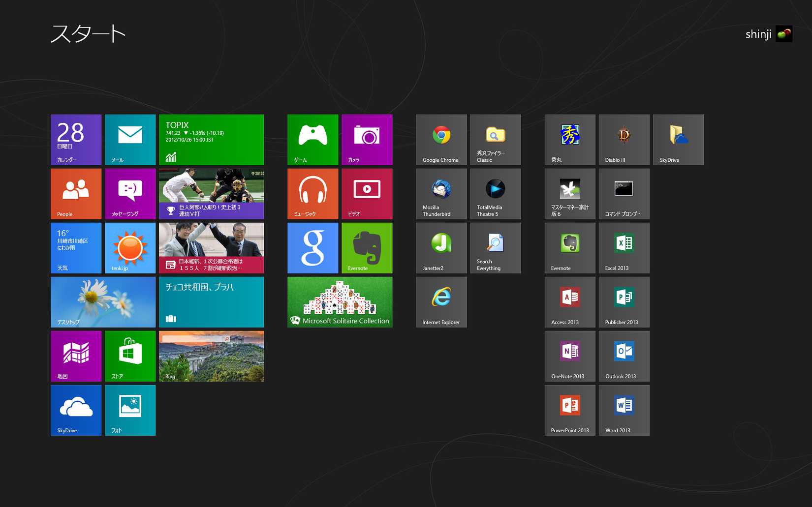Launch Google Chrome

tap(441, 140)
